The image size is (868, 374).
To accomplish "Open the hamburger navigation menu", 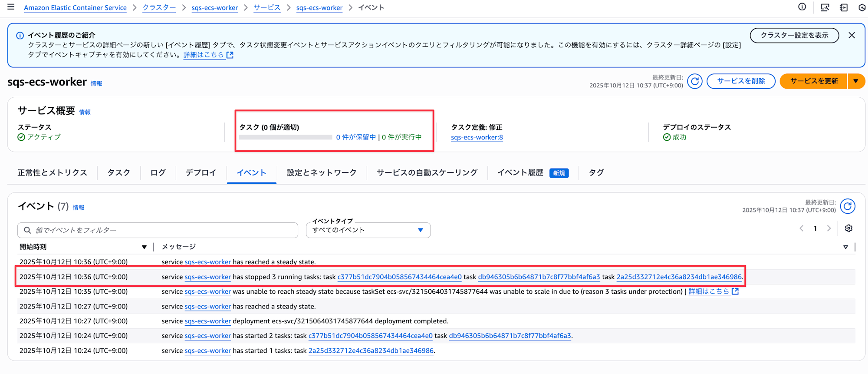I will click(x=11, y=7).
